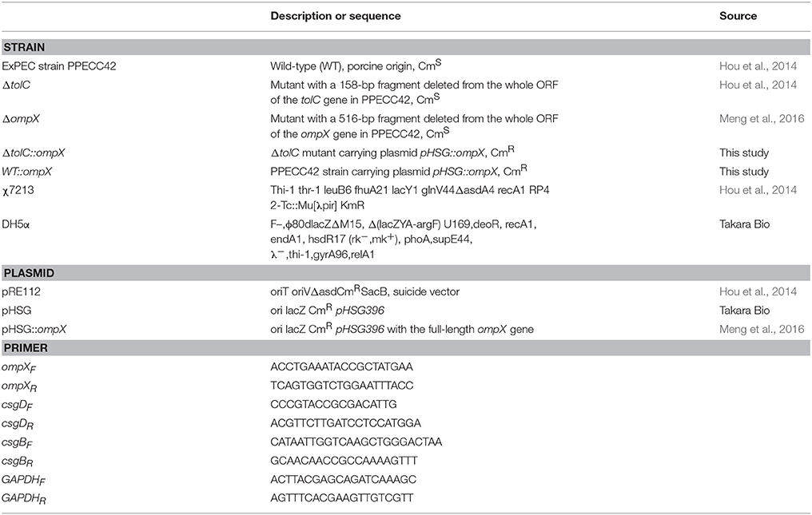The height and width of the screenshot is (515, 812).
Task: Open the Hou et al., 2014 citation for PPECC42
Action: pos(758,66)
